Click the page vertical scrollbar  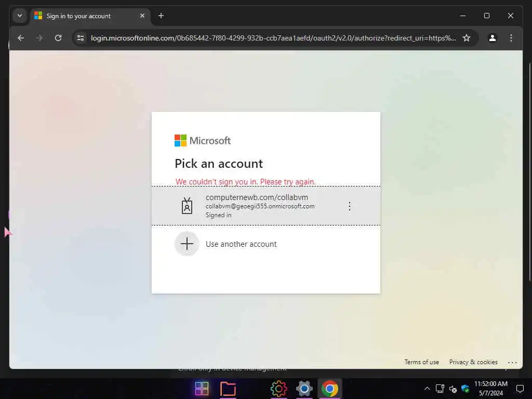pyautogui.click(x=529, y=171)
